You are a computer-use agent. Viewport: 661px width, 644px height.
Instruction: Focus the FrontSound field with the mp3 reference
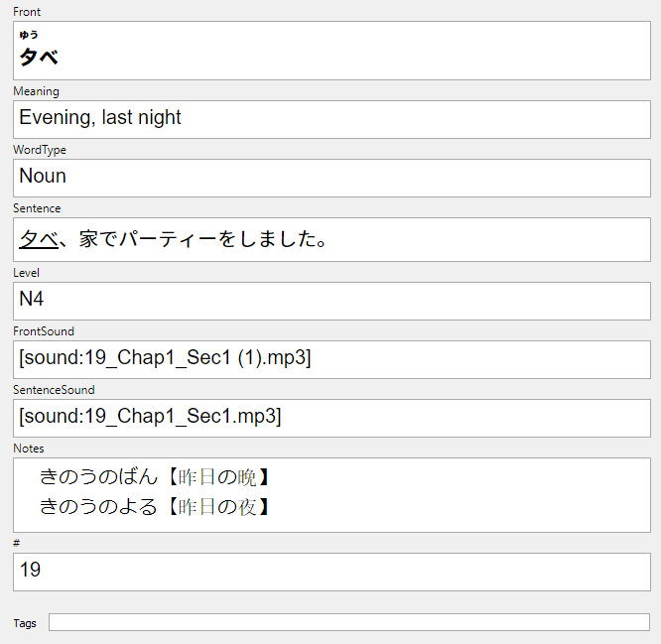point(331,359)
